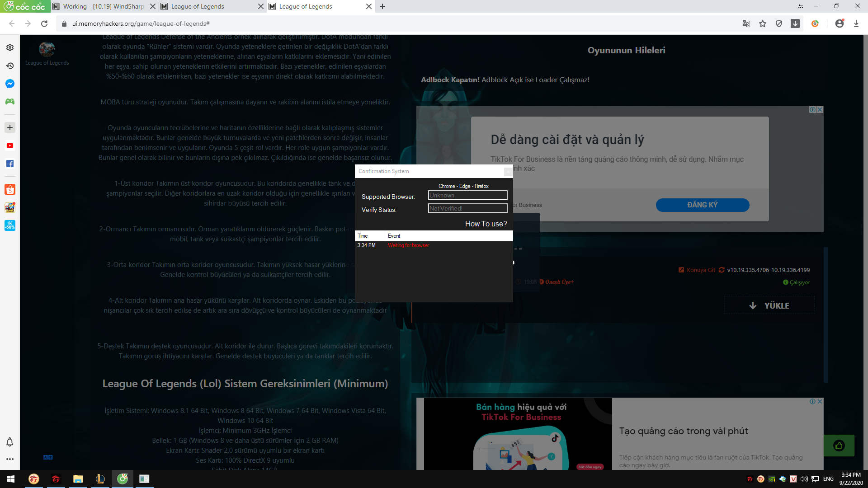Click the Verify Status field showing Not Verified

tap(468, 208)
